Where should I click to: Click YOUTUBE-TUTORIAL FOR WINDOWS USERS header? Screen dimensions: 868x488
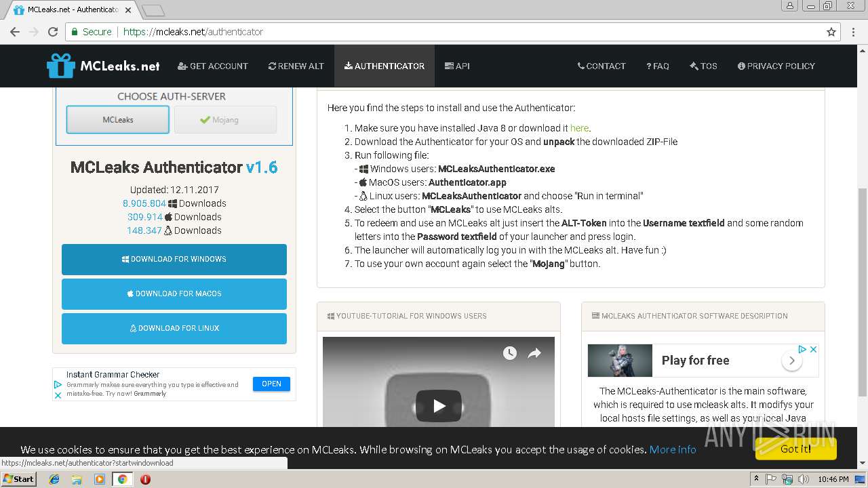[x=407, y=316]
